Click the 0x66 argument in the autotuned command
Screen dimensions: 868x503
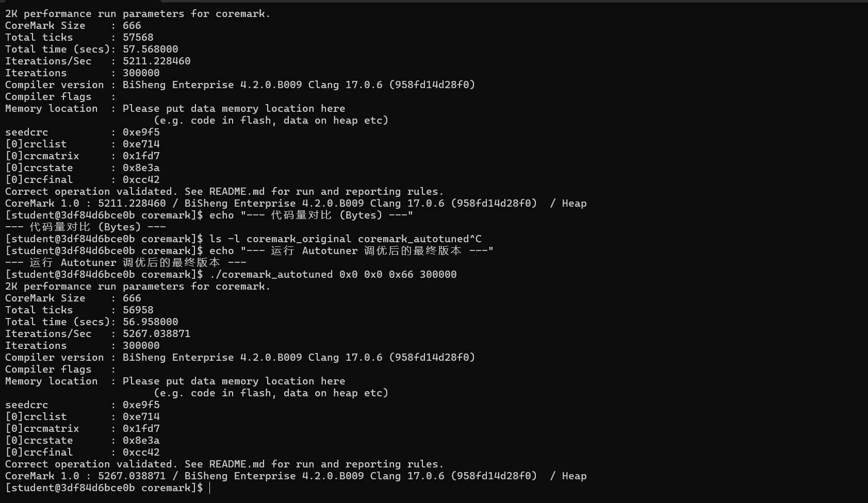(401, 275)
